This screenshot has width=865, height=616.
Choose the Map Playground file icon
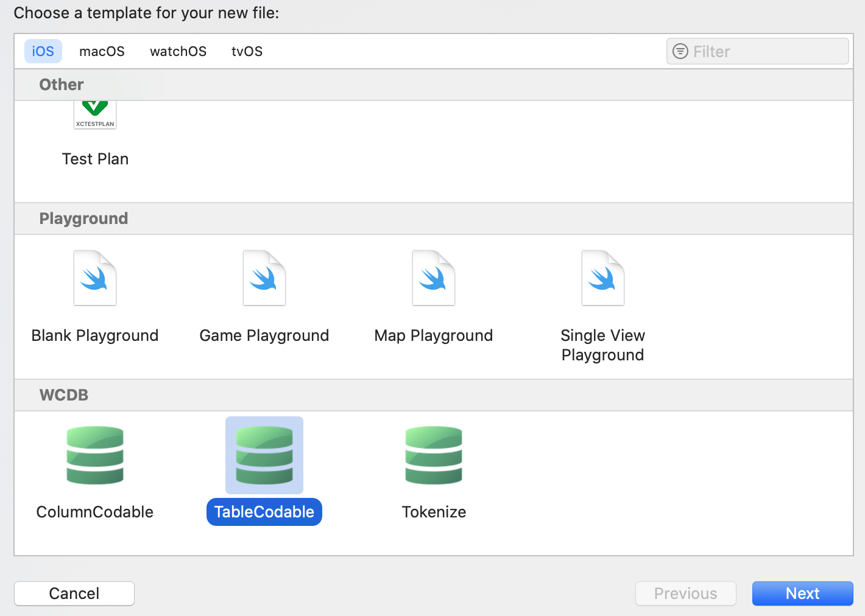(x=434, y=278)
